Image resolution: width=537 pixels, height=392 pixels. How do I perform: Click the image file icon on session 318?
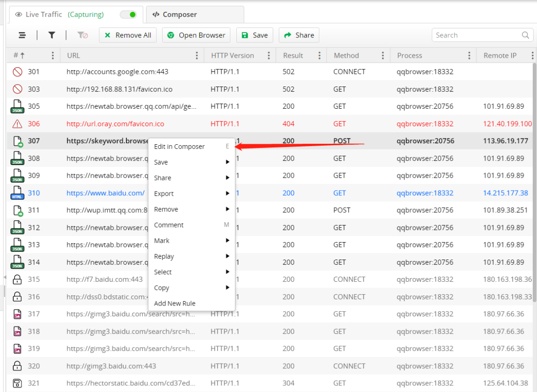point(17,331)
